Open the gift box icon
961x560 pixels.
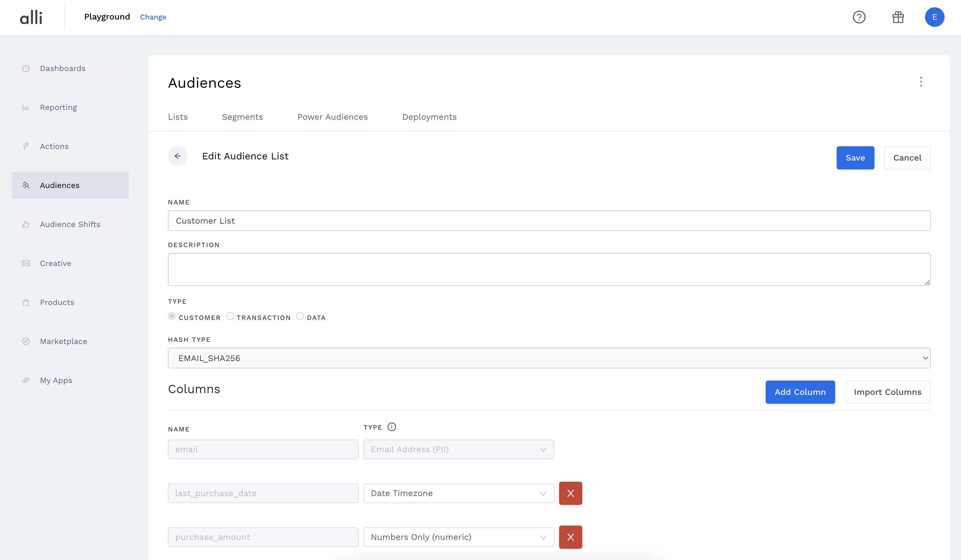click(x=898, y=17)
